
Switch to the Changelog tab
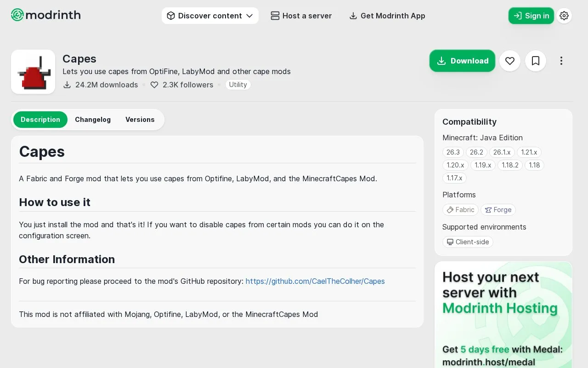tap(93, 120)
